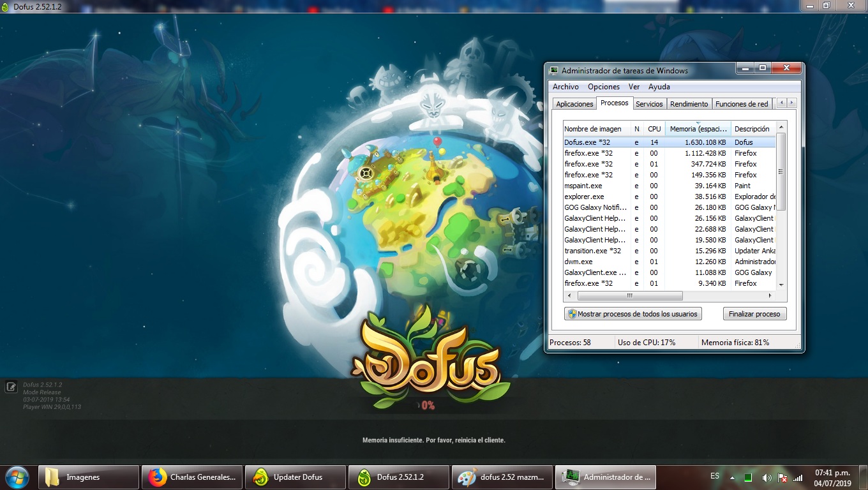Select GalaxyClient Help... using 22.688 KB
The image size is (868, 490).
click(x=669, y=229)
